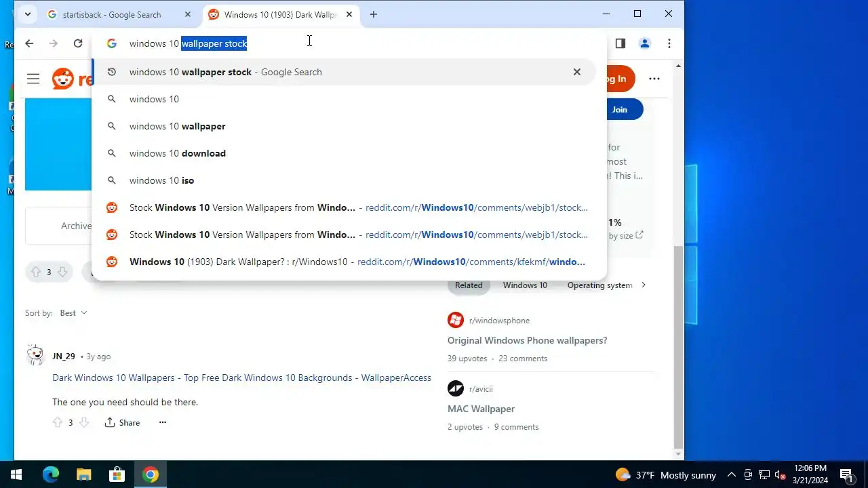Open the r/windowsphone community link
The height and width of the screenshot is (488, 868).
click(x=499, y=321)
